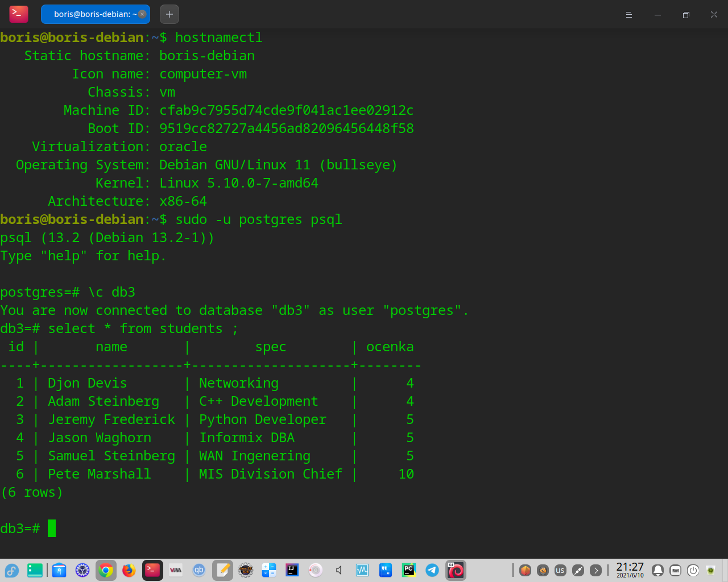The image size is (728, 582).
Task: Open the power menu in the tray
Action: (693, 570)
